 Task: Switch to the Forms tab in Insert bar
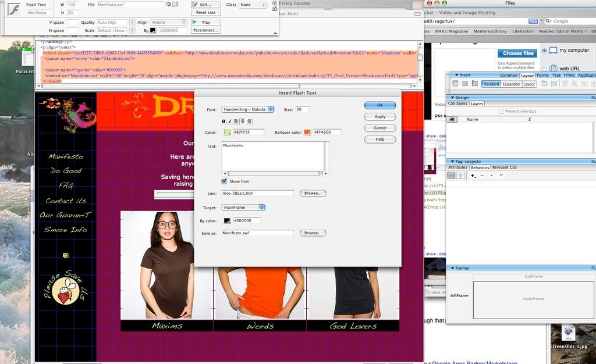coord(542,75)
